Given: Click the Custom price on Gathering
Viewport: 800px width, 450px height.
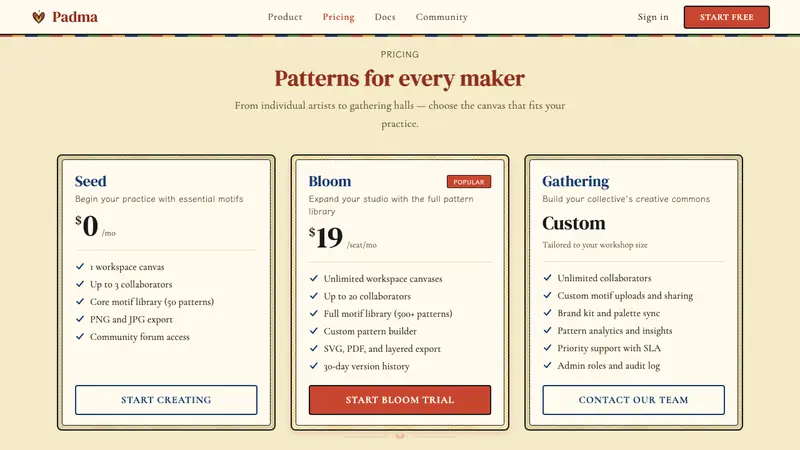Looking at the screenshot, I should tap(573, 223).
